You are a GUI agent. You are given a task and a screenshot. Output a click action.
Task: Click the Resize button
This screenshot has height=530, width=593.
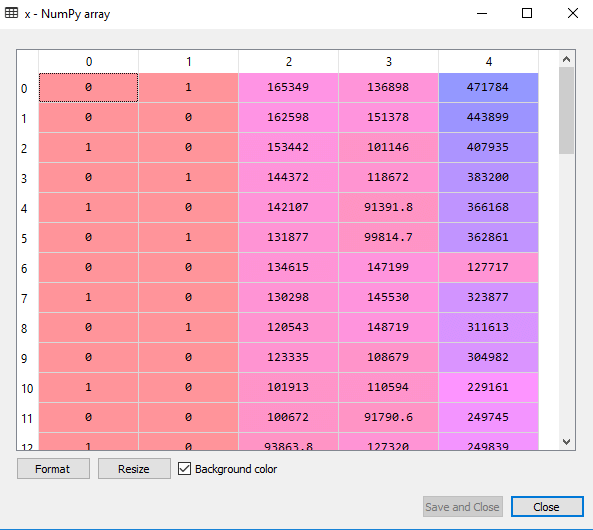tap(134, 469)
